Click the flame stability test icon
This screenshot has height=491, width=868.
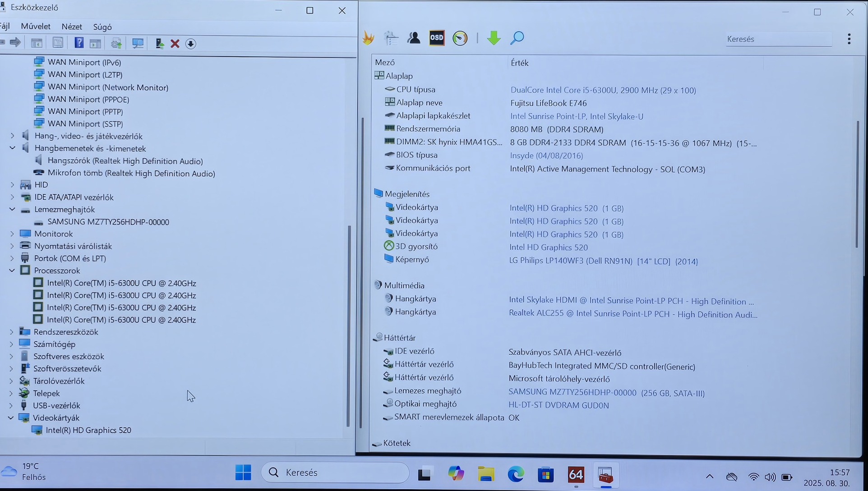(369, 38)
